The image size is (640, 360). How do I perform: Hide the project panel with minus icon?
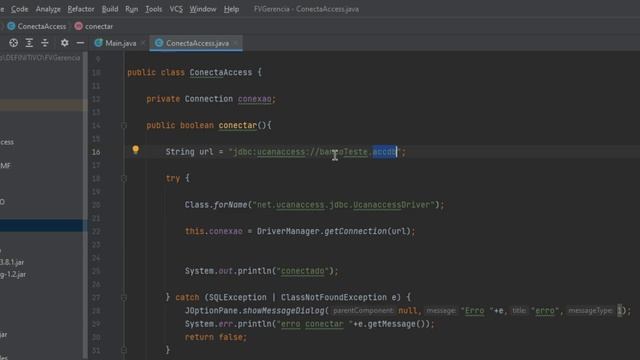pyautogui.click(x=80, y=43)
